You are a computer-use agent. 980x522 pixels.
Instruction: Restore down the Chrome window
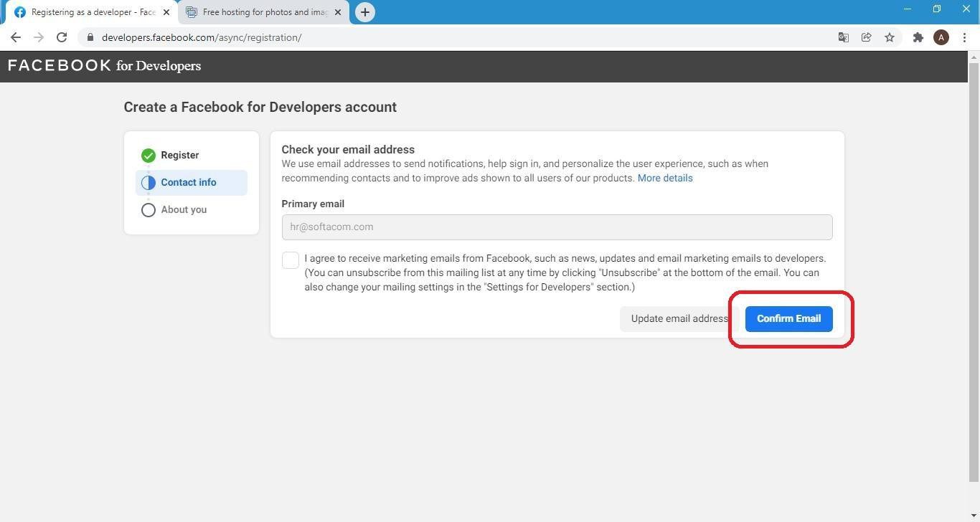[x=936, y=9]
